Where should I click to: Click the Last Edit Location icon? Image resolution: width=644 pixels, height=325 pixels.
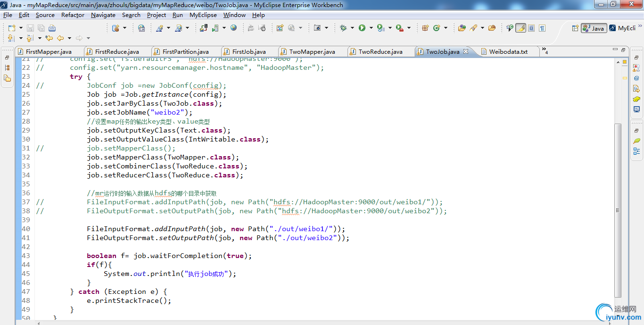point(49,38)
